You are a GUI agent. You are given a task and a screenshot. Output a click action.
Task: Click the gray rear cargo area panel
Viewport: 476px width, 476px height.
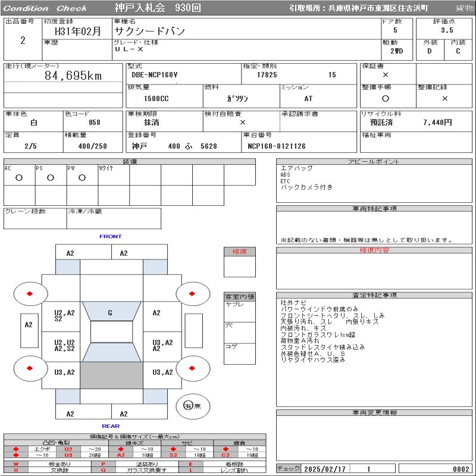(111, 375)
